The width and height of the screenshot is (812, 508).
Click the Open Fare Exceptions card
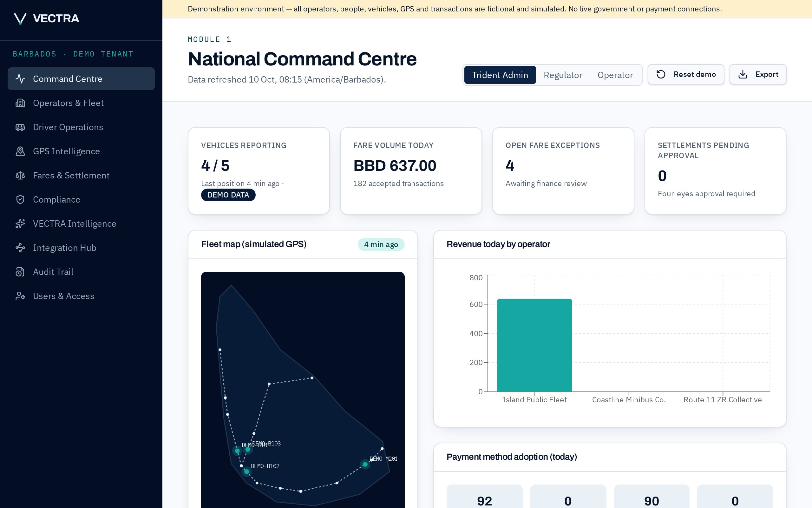coord(563,171)
